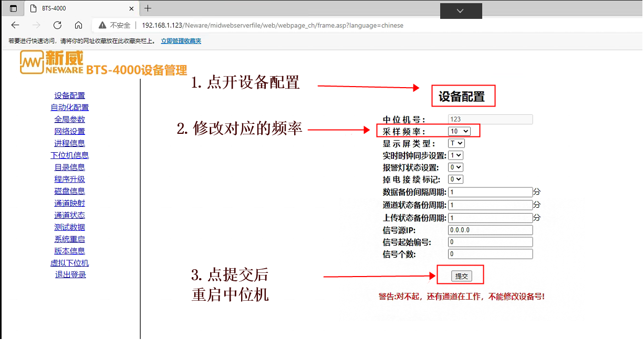Click 信号起始编号 input field
Image resolution: width=644 pixels, height=360 pixels.
(490, 242)
